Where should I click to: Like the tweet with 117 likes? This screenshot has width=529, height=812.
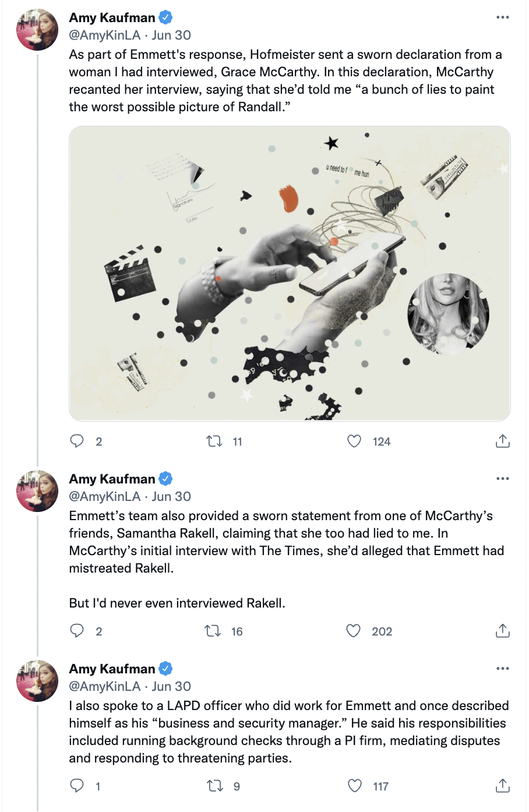coord(355,786)
